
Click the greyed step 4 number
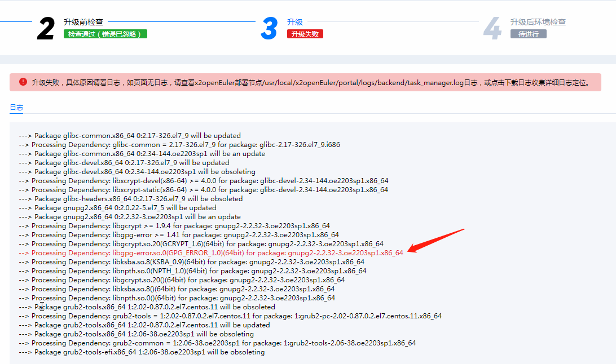coord(492,29)
